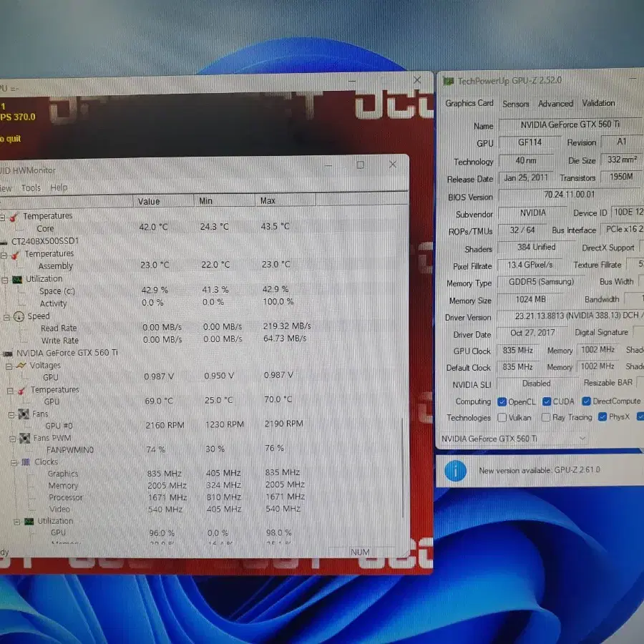Click the BIOS Version field 70.24.11.00.01
Screen dimensions: 644x644
(570, 195)
